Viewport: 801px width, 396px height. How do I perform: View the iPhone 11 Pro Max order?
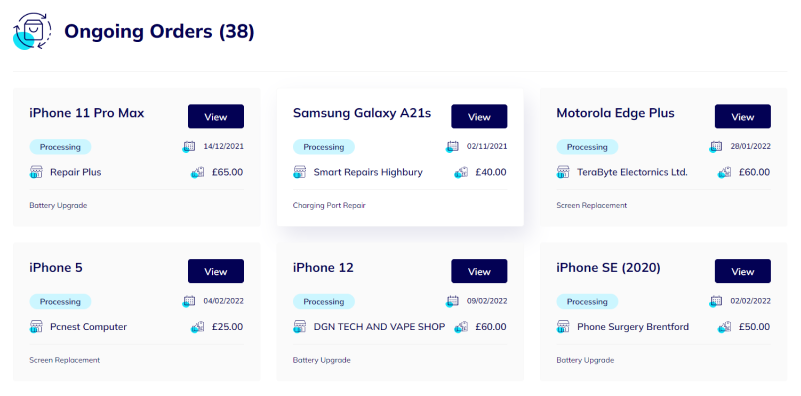pyautogui.click(x=216, y=117)
